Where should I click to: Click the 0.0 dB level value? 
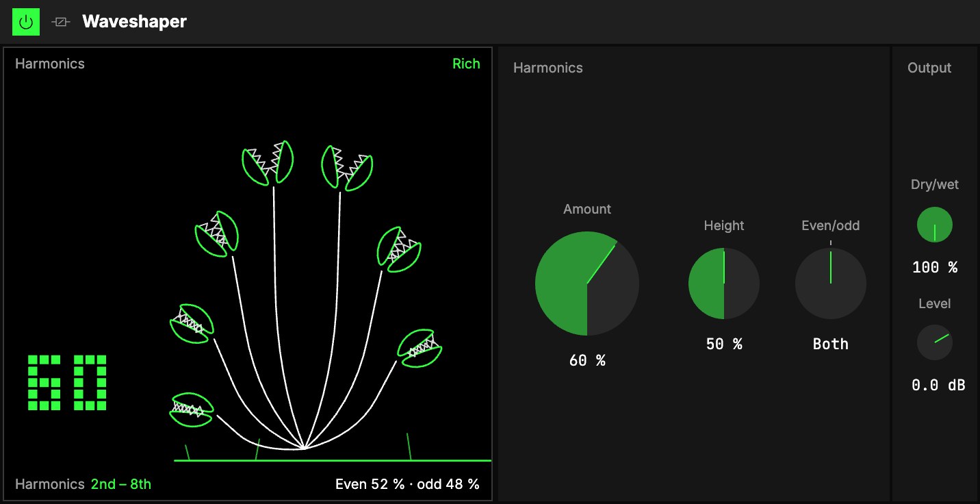(x=938, y=385)
